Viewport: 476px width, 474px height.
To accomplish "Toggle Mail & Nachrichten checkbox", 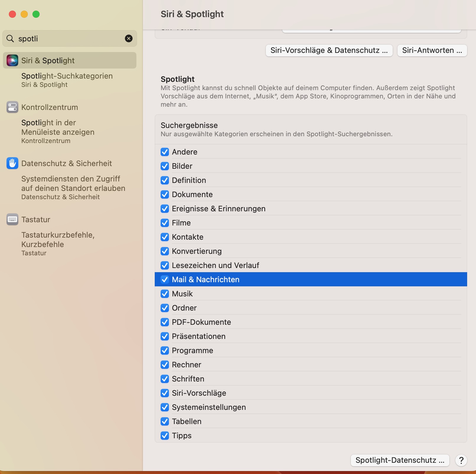I will 165,280.
